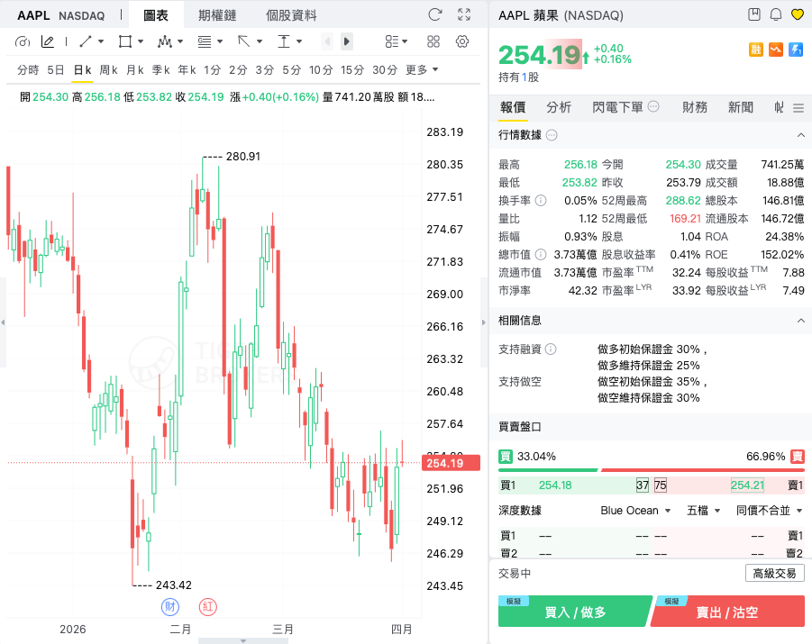Open the chart list layout icon
Viewport: 812px width, 644px height.
pos(392,41)
